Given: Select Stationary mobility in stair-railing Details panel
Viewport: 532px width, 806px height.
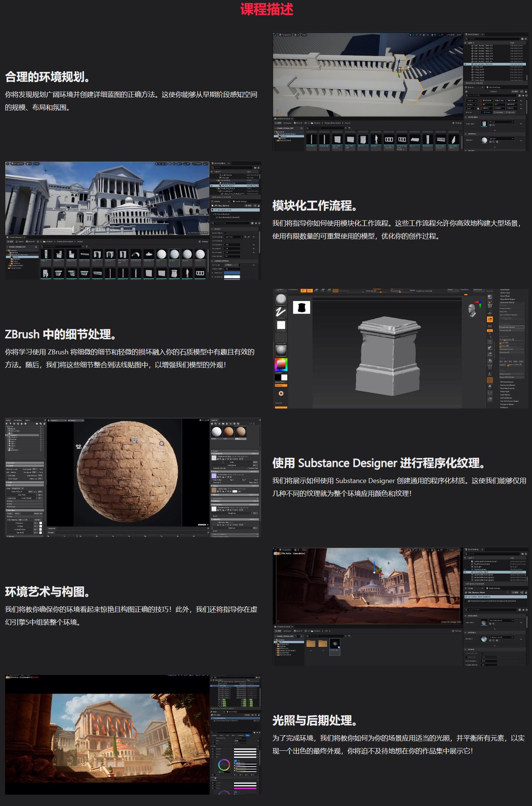Looking at the screenshot, I should coord(499,112).
